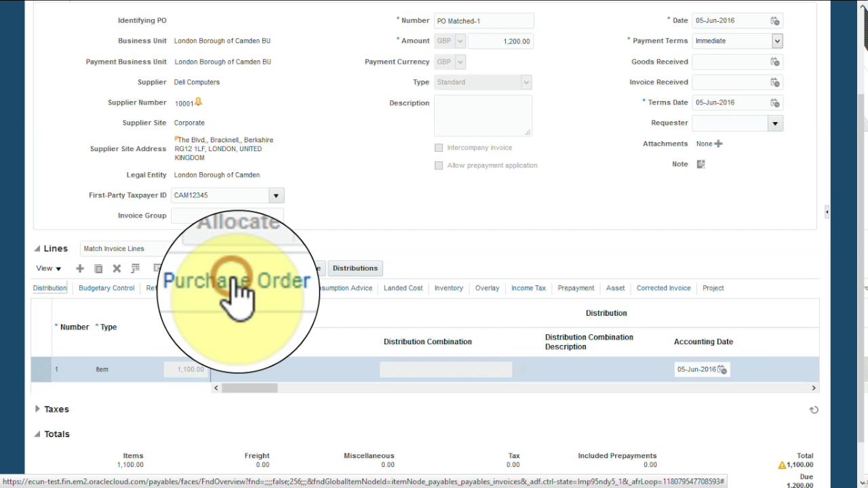Open the Amount currency GBP dropdown

pyautogui.click(x=460, y=41)
